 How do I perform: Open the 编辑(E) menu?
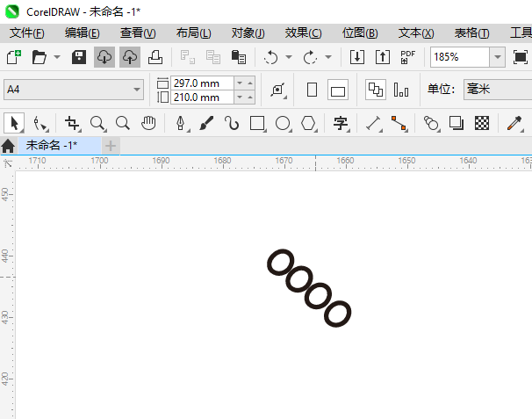[83, 33]
